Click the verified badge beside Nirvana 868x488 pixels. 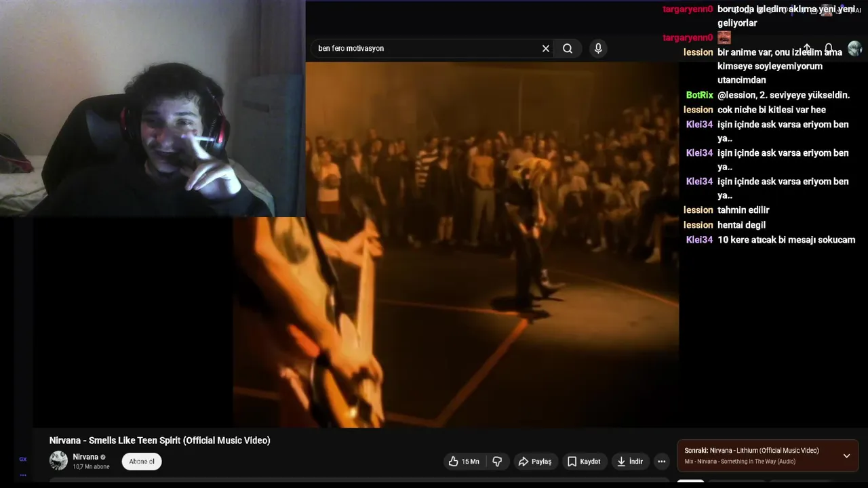pos(103,457)
